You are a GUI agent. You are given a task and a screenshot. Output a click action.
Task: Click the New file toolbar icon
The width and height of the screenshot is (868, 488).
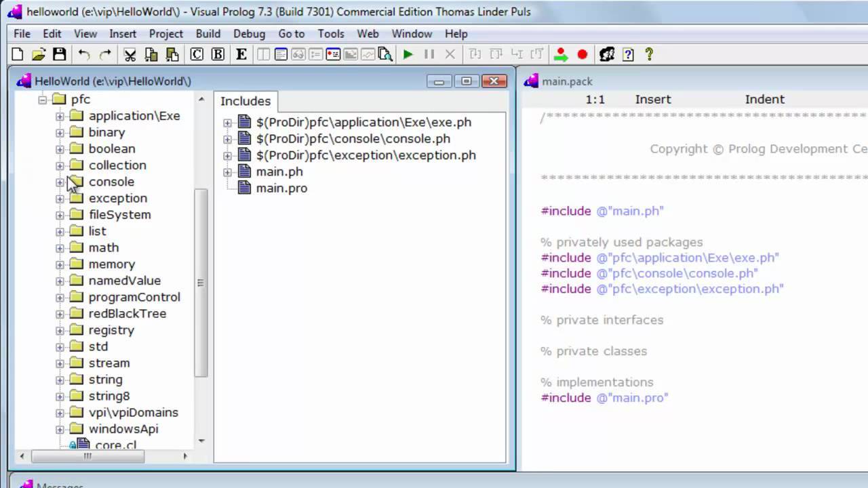point(18,55)
